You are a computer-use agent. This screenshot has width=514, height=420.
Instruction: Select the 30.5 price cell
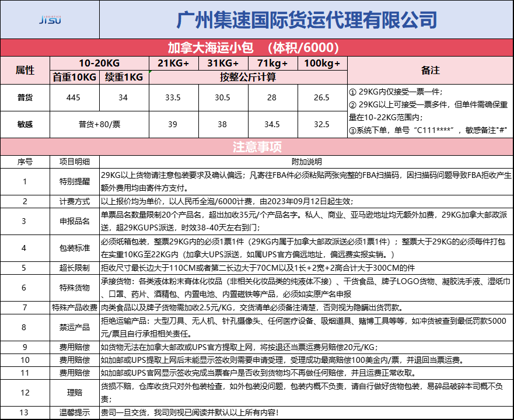click(223, 97)
